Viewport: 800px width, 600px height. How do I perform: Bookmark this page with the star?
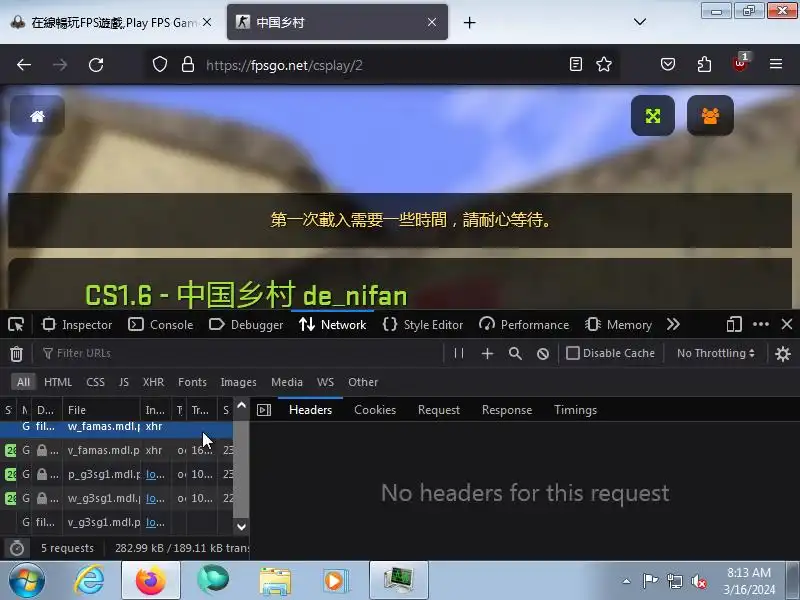(x=604, y=64)
